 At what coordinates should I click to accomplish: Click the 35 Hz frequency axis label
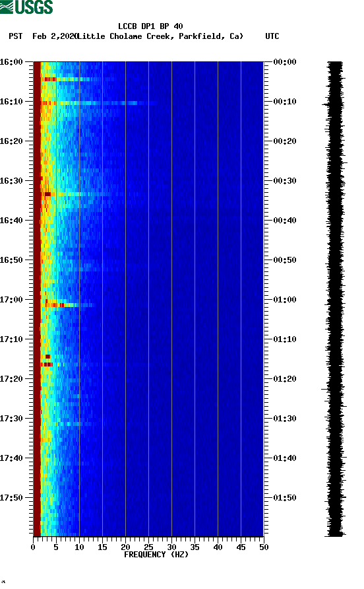195,547
